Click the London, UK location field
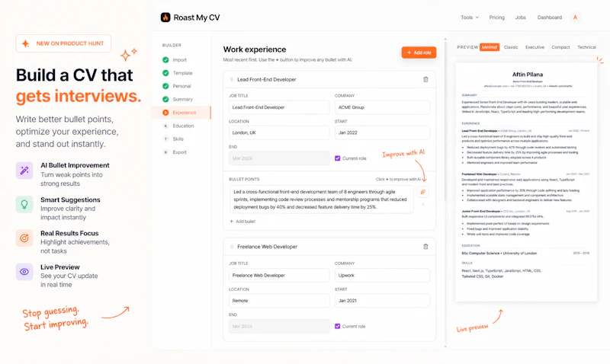Screen dimensions: 610x364 pyautogui.click(x=279, y=133)
